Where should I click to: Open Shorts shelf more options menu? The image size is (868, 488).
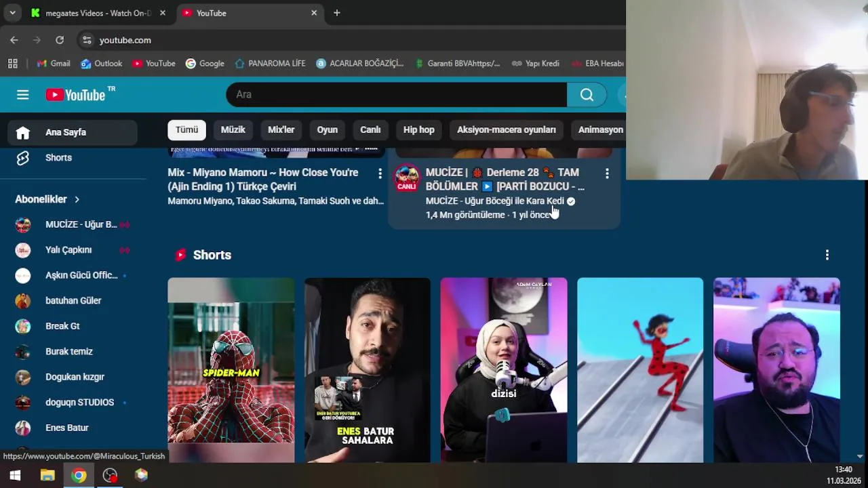(827, 255)
